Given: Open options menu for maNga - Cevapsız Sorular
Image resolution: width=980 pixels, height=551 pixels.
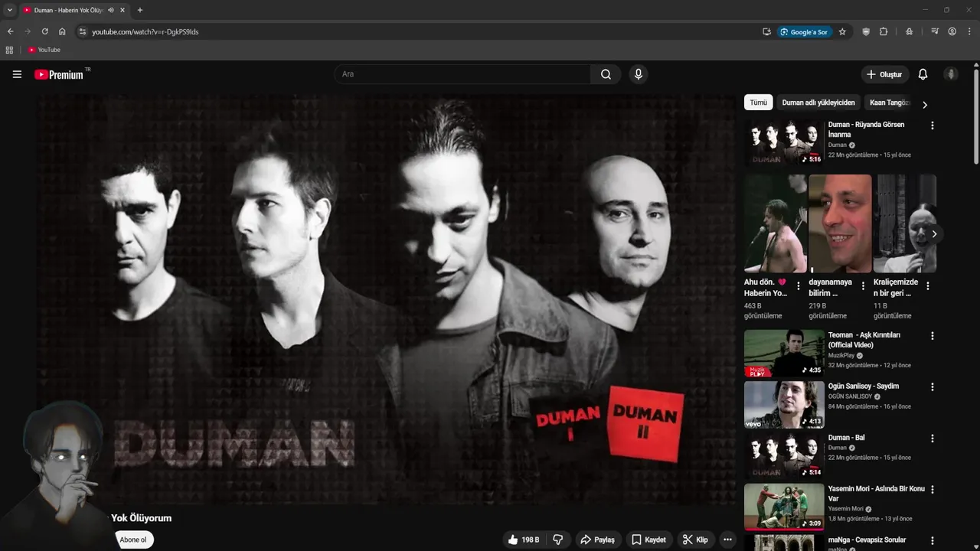Looking at the screenshot, I should (x=932, y=541).
